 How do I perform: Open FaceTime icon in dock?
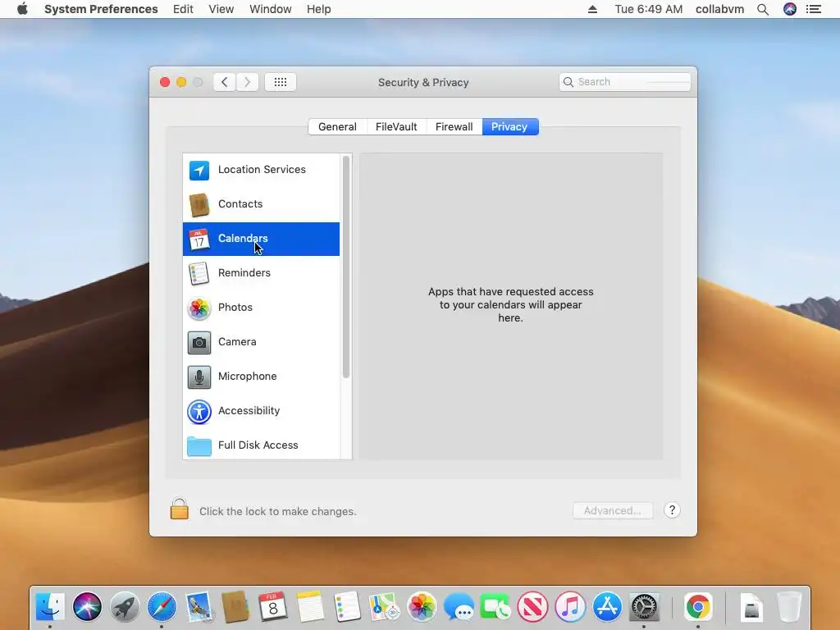(x=495, y=607)
